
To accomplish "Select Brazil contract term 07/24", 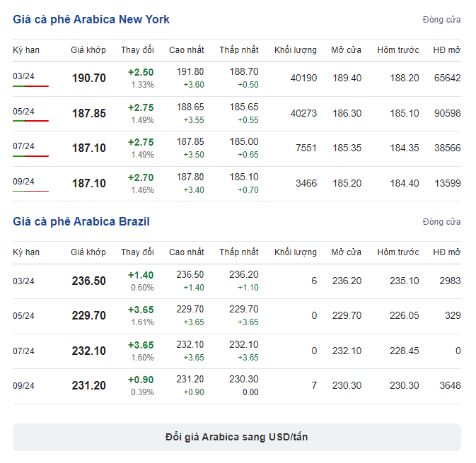I will pos(23,351).
